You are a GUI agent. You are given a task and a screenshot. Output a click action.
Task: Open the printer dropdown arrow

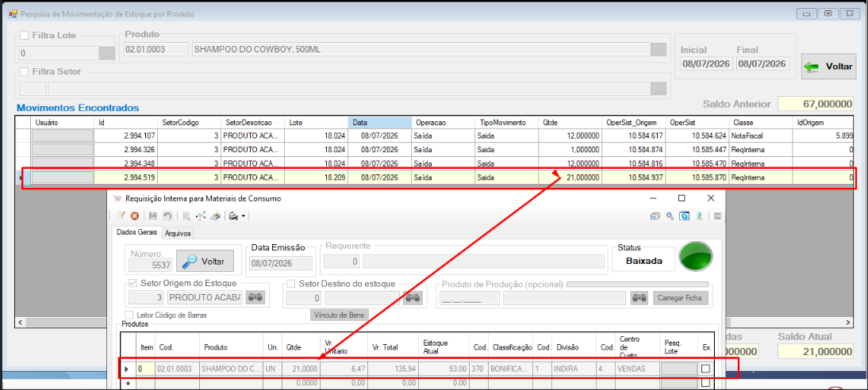pos(244,217)
